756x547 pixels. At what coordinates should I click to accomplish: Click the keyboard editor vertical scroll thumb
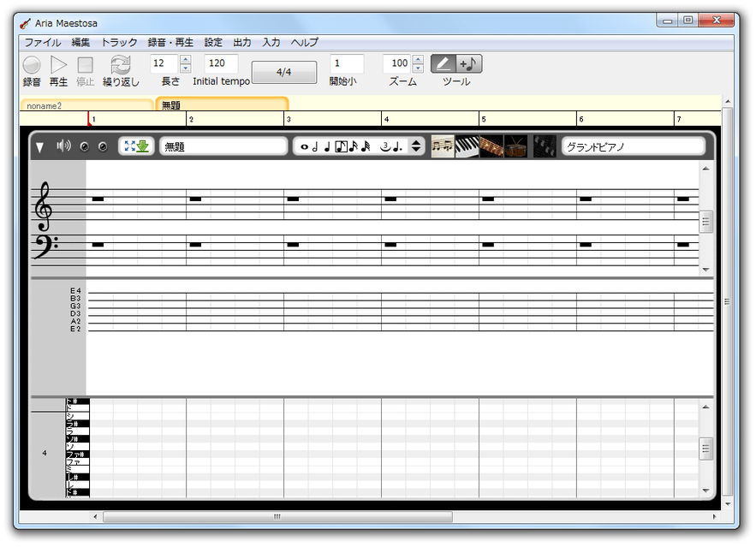point(705,449)
